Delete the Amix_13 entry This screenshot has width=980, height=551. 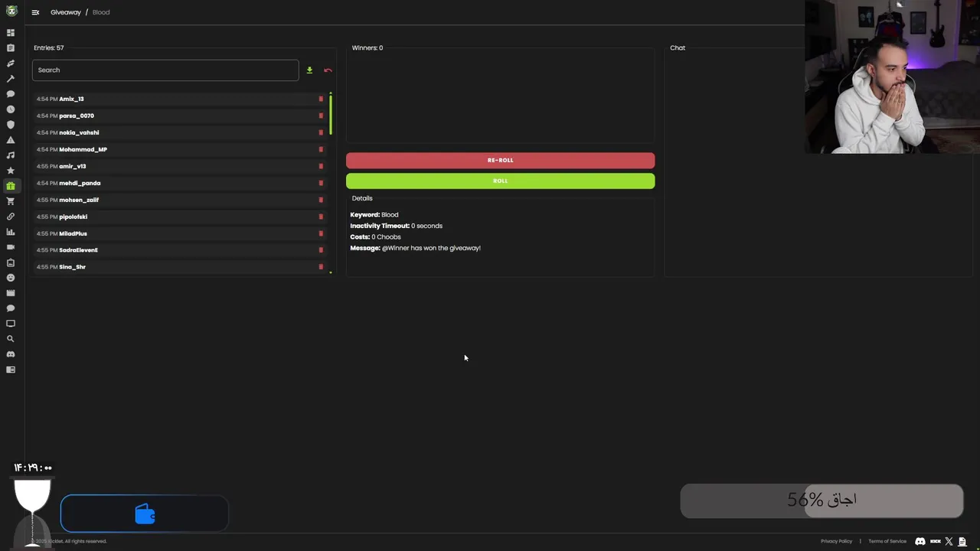321,99
